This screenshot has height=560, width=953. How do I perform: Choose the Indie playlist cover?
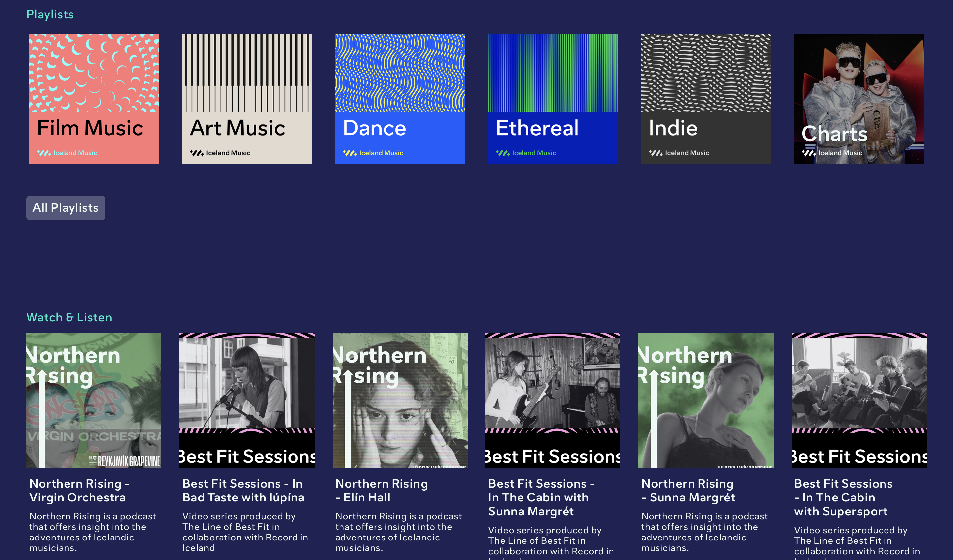pos(706,99)
